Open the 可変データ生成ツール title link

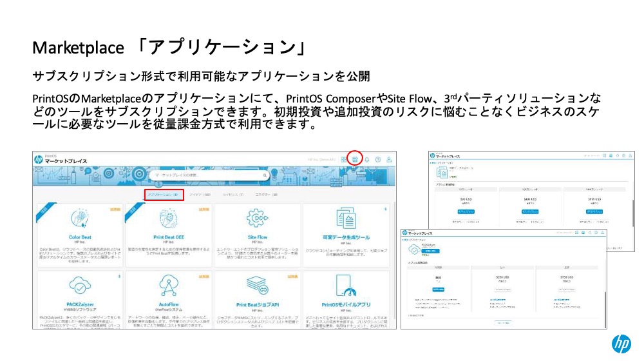[346, 237]
